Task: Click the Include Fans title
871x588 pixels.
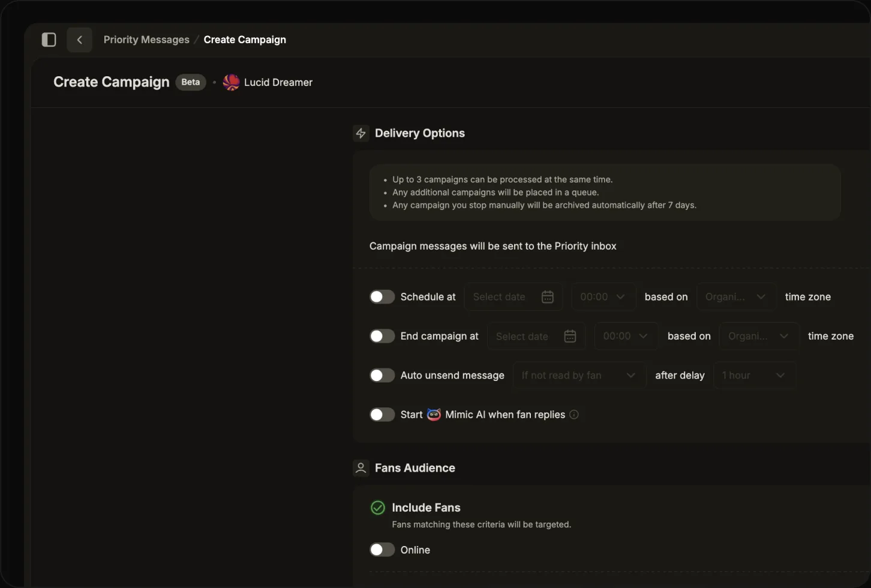Action: point(426,508)
